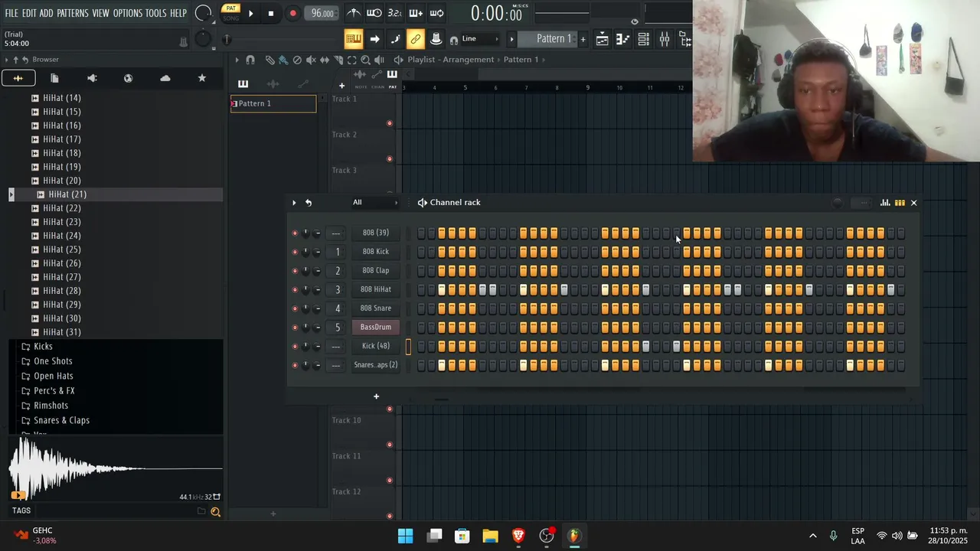Image resolution: width=980 pixels, height=551 pixels.
Task: Mute the Snares..aps (2) channel
Action: tap(295, 366)
